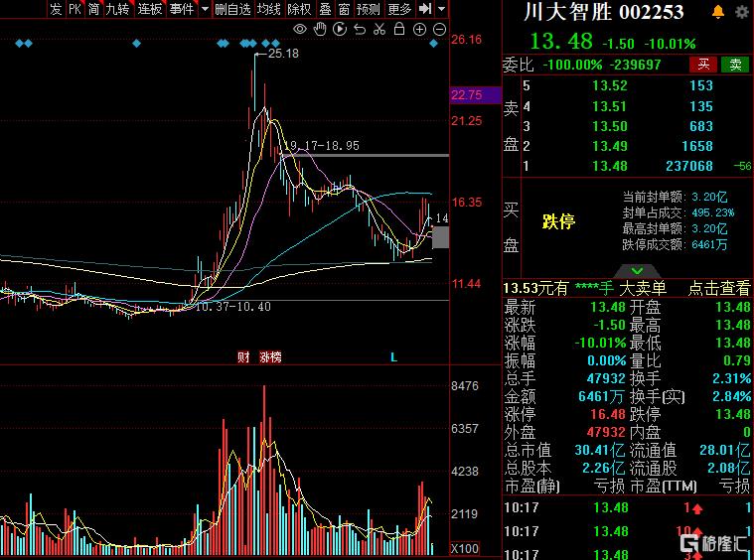Click the 财 finance marker on chart

243,357
